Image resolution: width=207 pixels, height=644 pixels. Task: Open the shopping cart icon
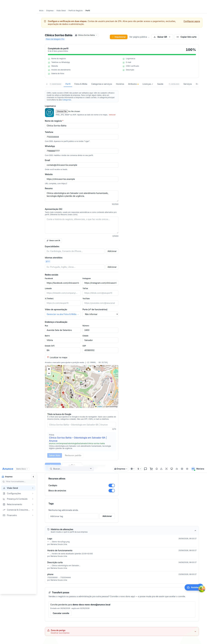click(151, 469)
